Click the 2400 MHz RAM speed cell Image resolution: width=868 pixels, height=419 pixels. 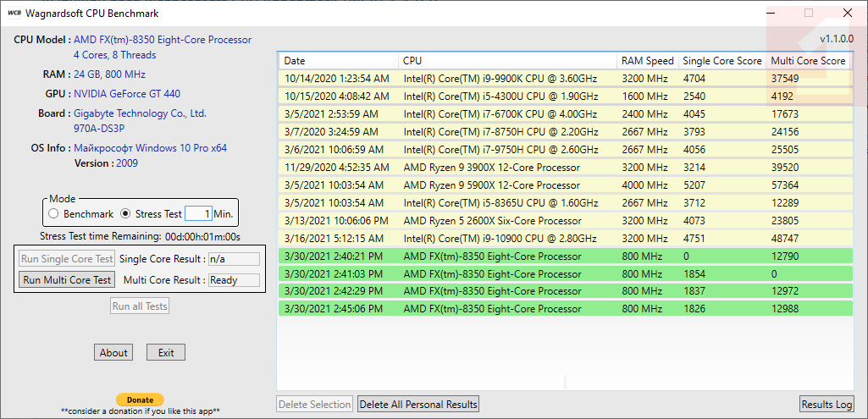click(644, 114)
